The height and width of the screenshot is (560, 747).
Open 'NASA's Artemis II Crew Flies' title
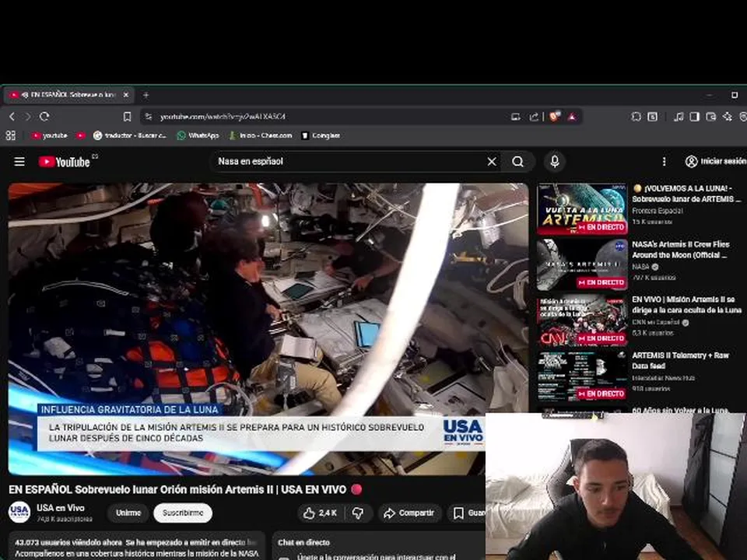[x=681, y=250]
